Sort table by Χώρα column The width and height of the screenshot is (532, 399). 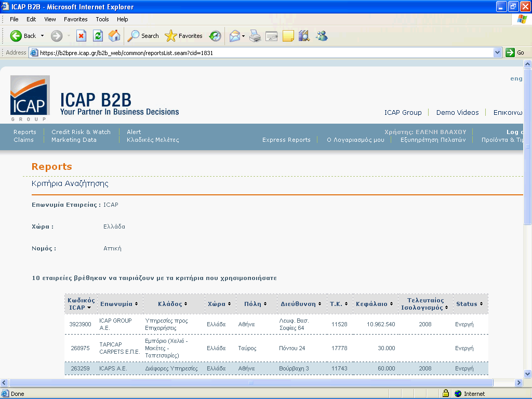coord(219,304)
